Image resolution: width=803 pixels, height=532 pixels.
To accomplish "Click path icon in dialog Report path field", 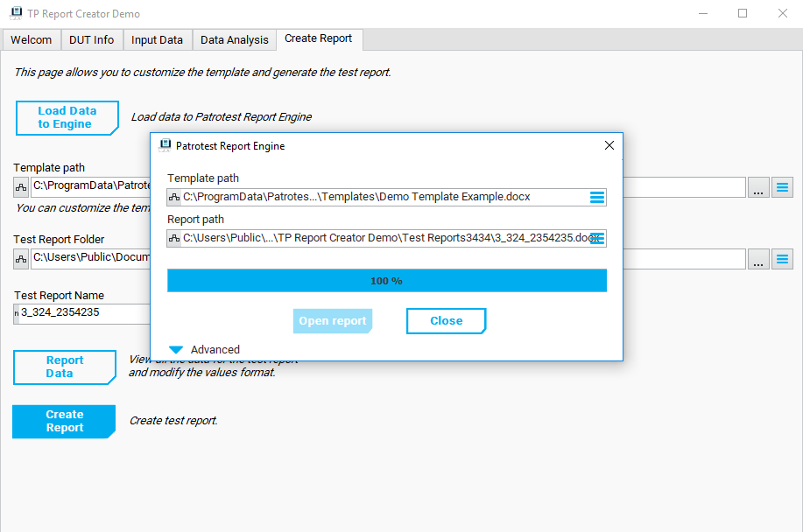I will 174,238.
